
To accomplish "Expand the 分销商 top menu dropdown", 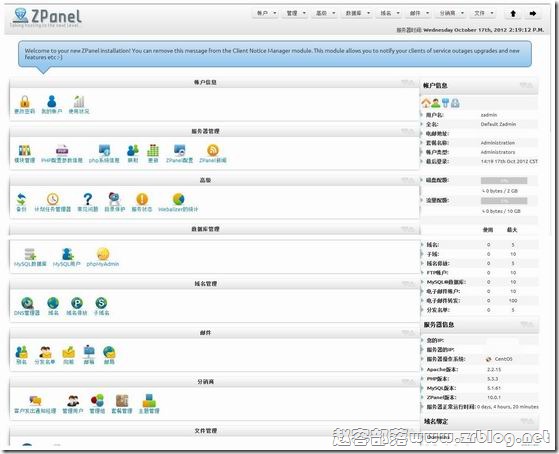I will (x=451, y=13).
